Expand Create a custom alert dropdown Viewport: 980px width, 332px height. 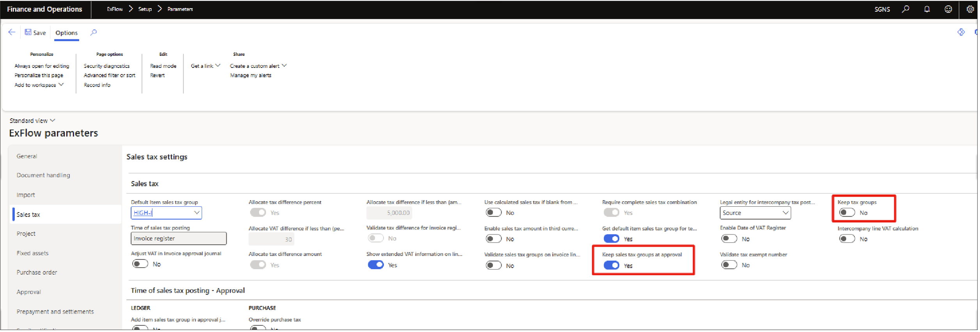click(259, 66)
